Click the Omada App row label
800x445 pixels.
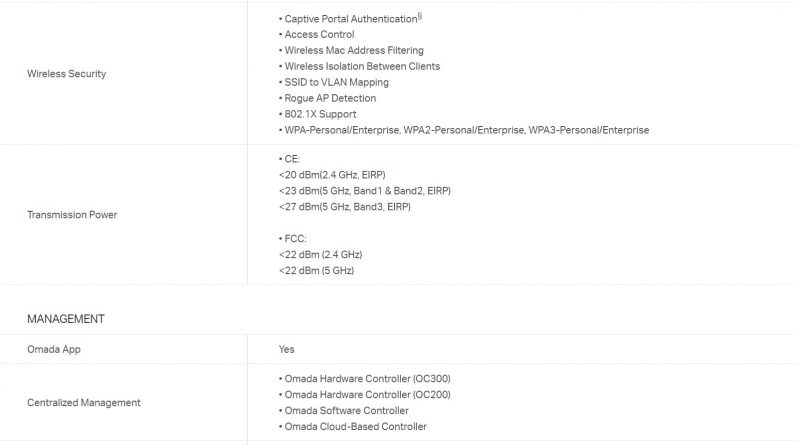click(x=54, y=349)
